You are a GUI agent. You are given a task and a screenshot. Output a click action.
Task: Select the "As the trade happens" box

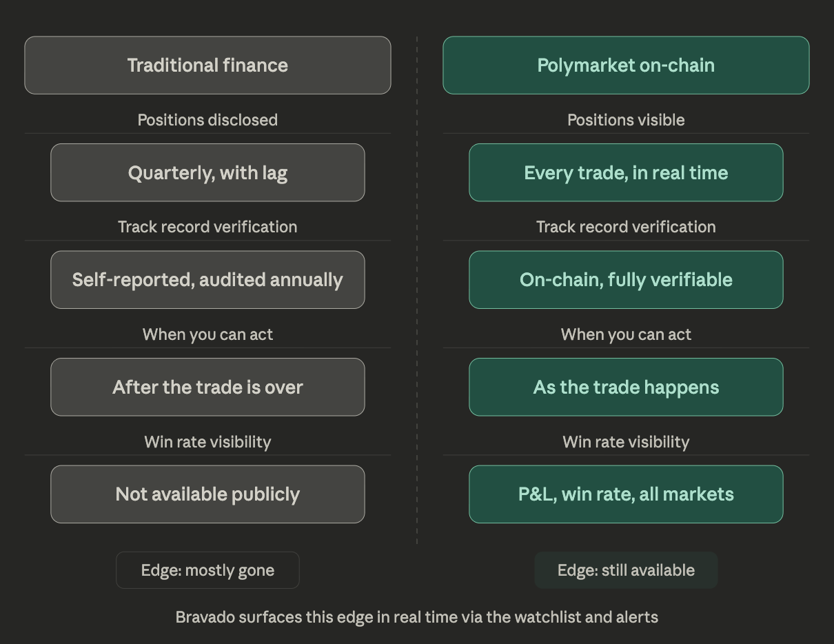pyautogui.click(x=626, y=388)
